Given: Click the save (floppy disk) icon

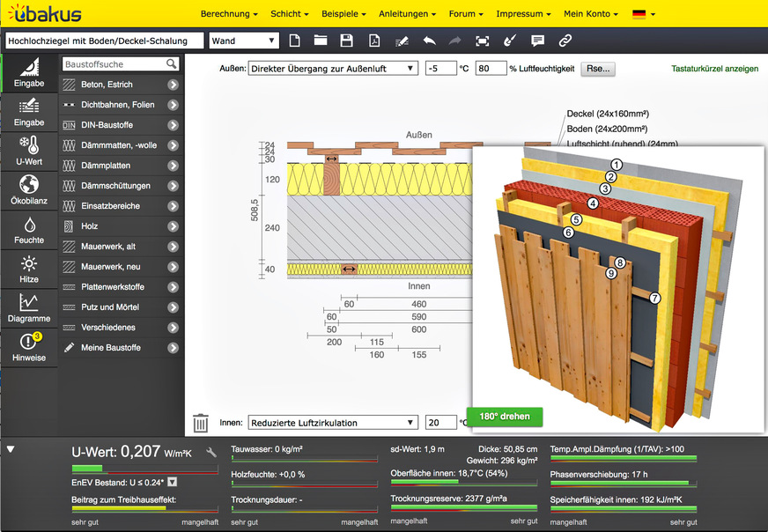Looking at the screenshot, I should [x=346, y=41].
